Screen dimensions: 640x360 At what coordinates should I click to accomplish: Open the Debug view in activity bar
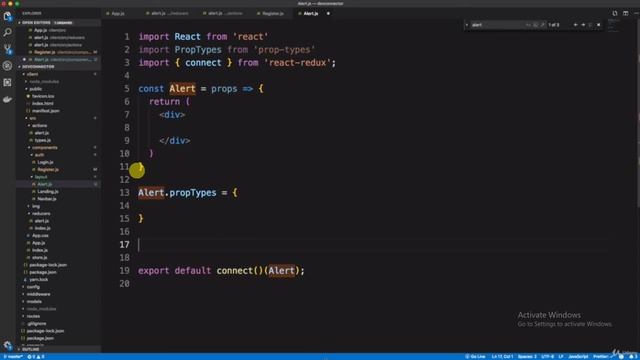click(7, 66)
